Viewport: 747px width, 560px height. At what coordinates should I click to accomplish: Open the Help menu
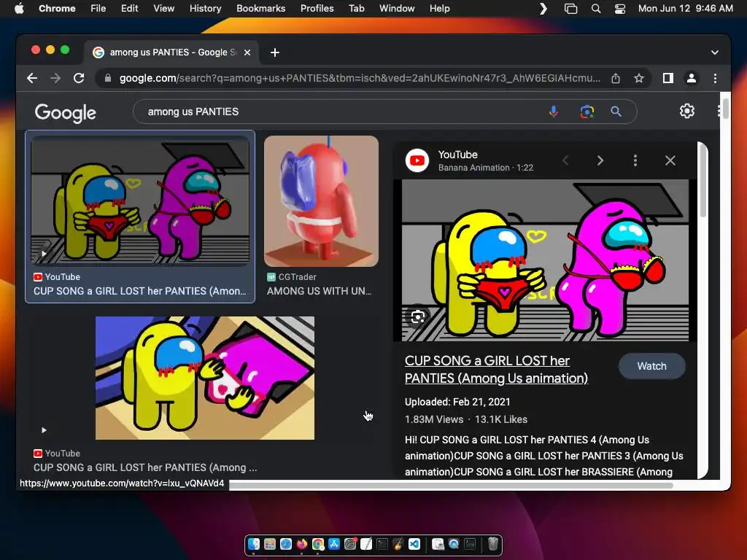click(439, 8)
